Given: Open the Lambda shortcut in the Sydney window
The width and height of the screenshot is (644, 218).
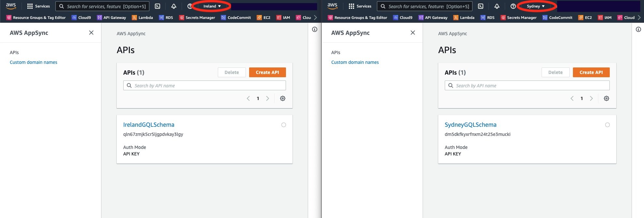Looking at the screenshot, I should coord(464,18).
